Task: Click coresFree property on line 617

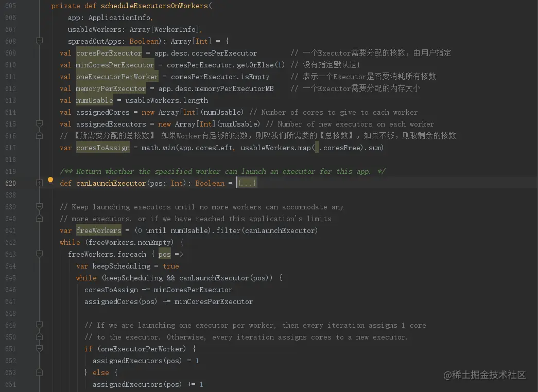Action: (343, 148)
